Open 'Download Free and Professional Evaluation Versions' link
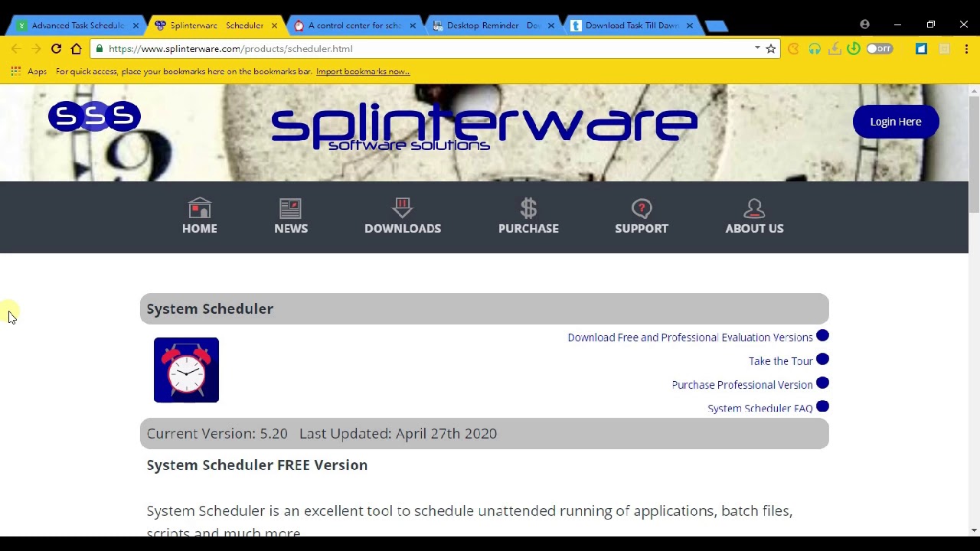This screenshot has height=551, width=980. (690, 337)
